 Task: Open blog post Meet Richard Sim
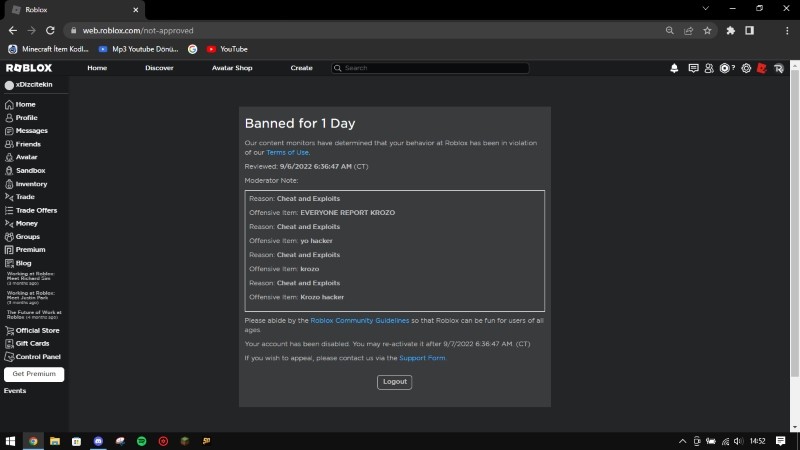31,278
